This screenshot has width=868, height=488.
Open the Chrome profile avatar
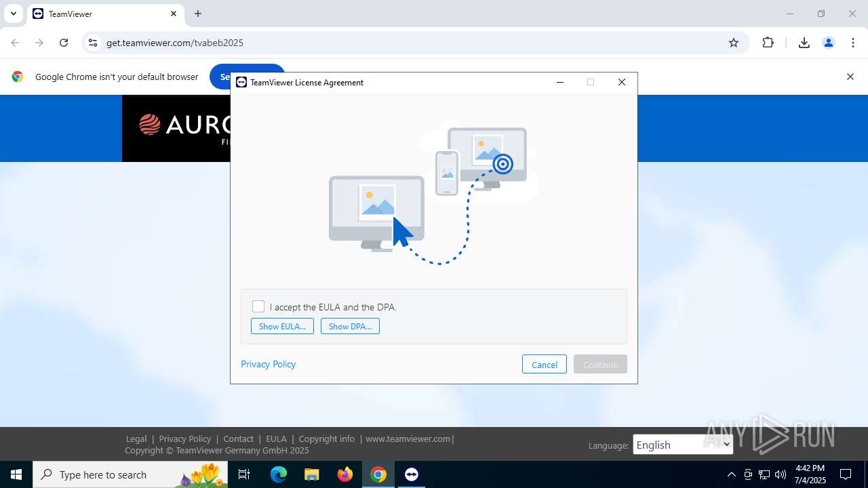pyautogui.click(x=829, y=43)
